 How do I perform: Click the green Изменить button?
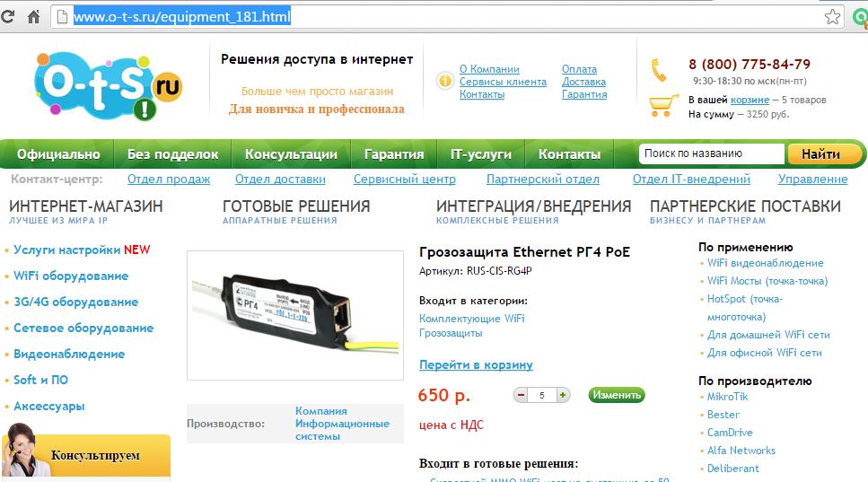(x=617, y=395)
